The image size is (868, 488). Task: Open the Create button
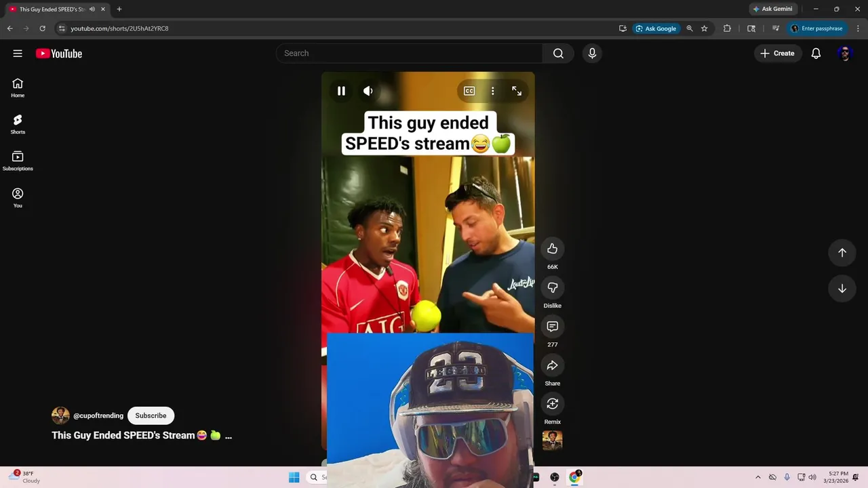pyautogui.click(x=777, y=54)
